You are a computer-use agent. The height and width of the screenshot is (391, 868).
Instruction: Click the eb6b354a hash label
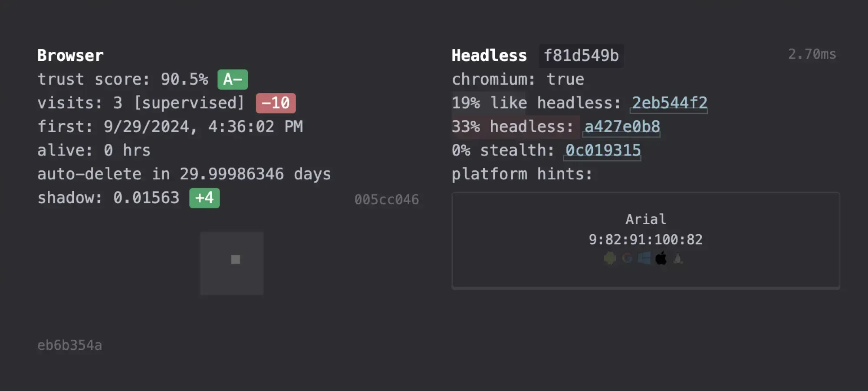click(x=69, y=345)
